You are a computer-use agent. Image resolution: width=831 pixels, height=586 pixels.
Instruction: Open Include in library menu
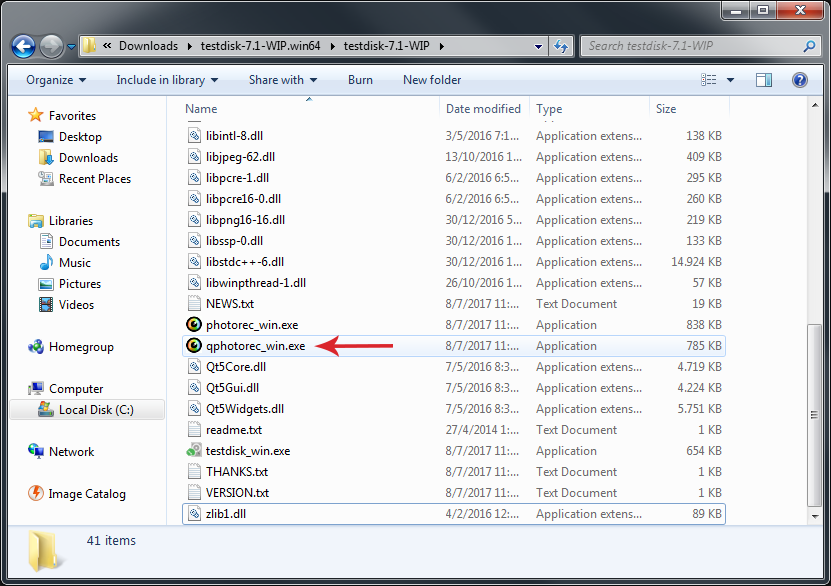click(x=167, y=80)
